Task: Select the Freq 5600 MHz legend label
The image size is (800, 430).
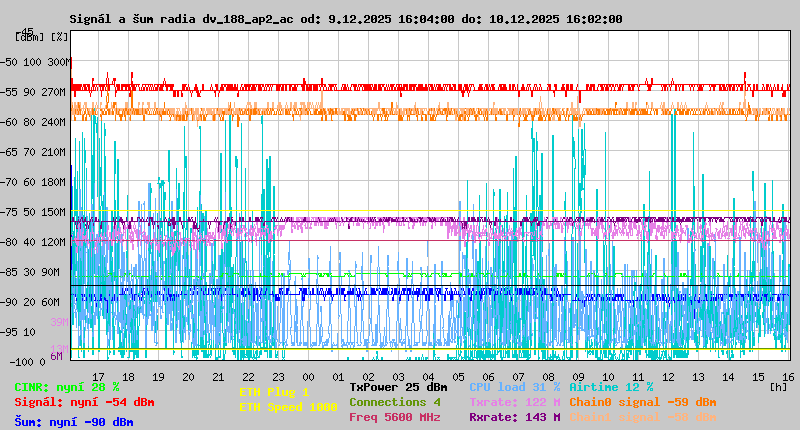Action: click(x=394, y=417)
